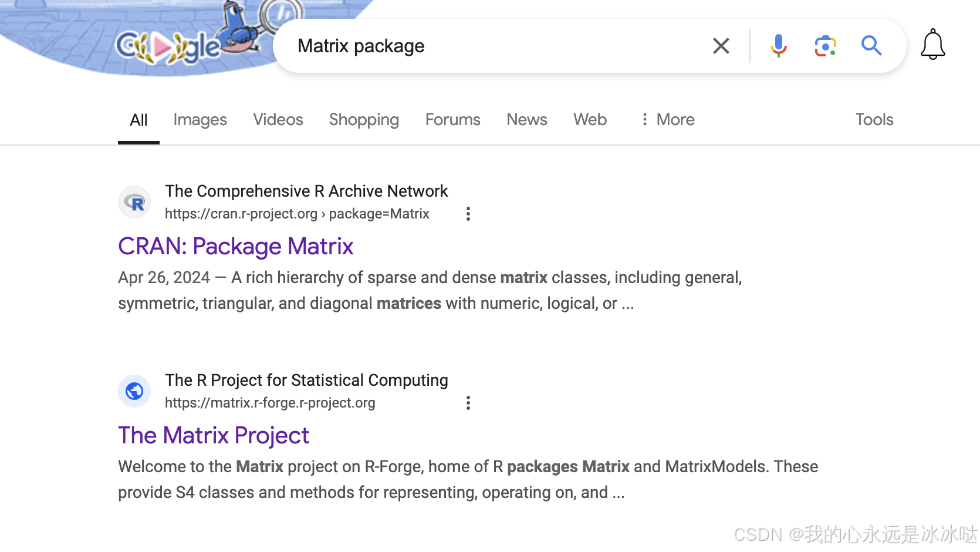The image size is (980, 552).
Task: Expand options menu for CRAN result
Action: click(468, 214)
